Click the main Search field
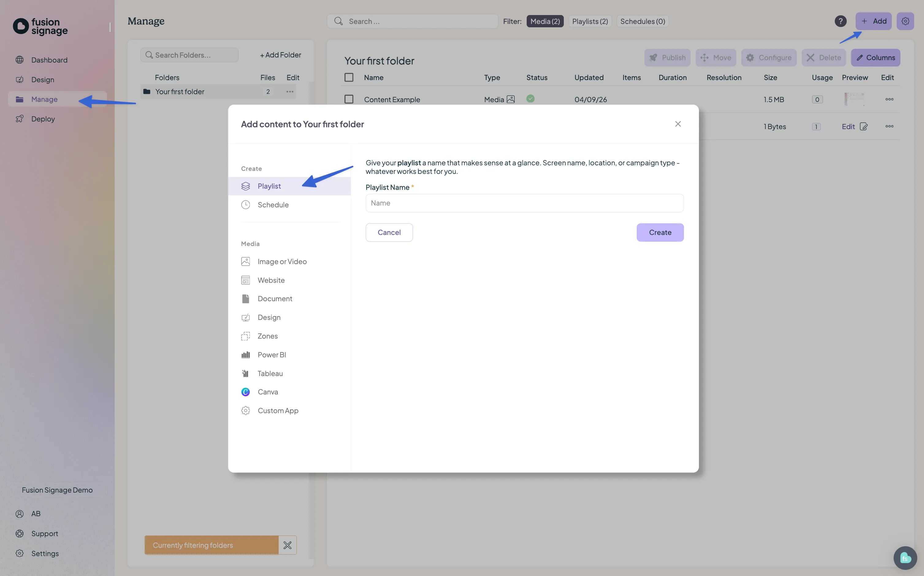Image resolution: width=924 pixels, height=576 pixels. pos(412,21)
